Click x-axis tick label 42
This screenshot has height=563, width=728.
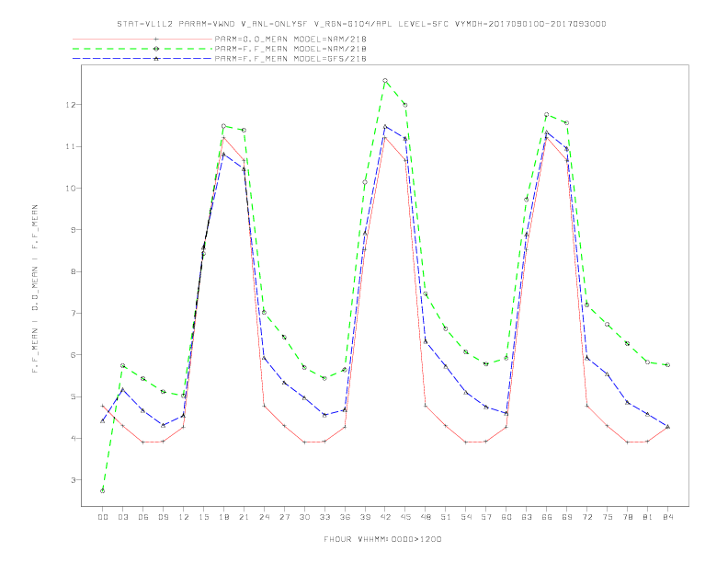click(385, 517)
